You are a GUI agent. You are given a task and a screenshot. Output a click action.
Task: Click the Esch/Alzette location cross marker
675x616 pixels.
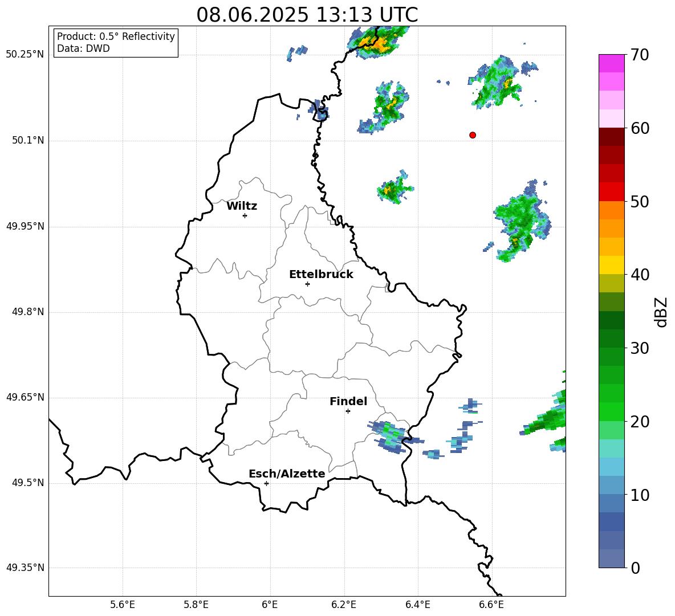266,483
